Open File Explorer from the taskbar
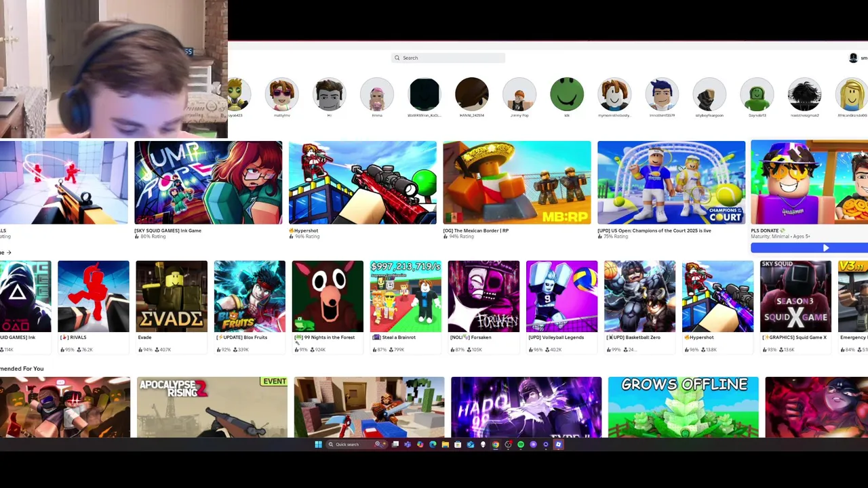This screenshot has width=868, height=488. pyautogui.click(x=445, y=445)
